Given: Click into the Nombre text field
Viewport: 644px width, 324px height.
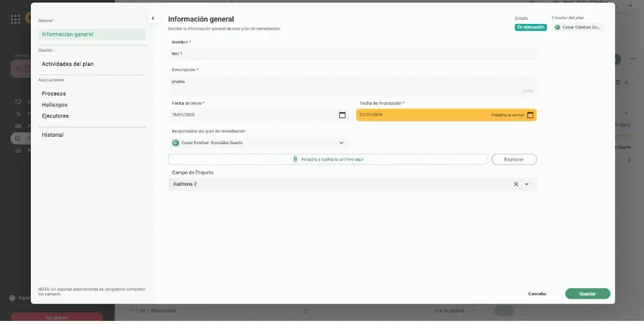Looking at the screenshot, I should (x=353, y=54).
